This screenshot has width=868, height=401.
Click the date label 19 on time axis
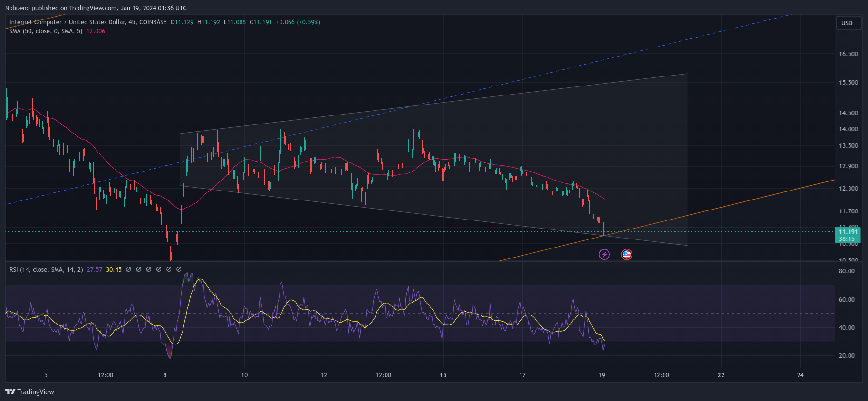(602, 375)
